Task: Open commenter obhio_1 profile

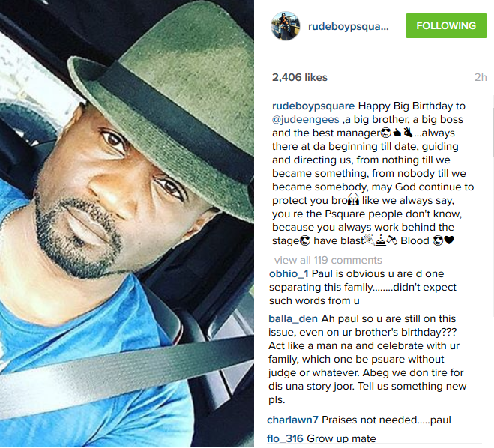Action: pyautogui.click(x=289, y=273)
